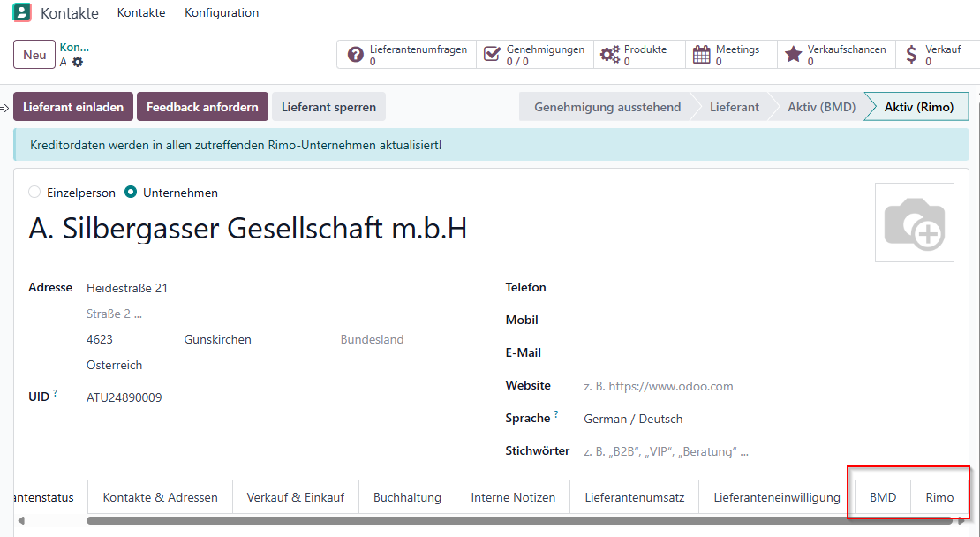
Task: Click the E-Mail field
Action: pos(769,352)
